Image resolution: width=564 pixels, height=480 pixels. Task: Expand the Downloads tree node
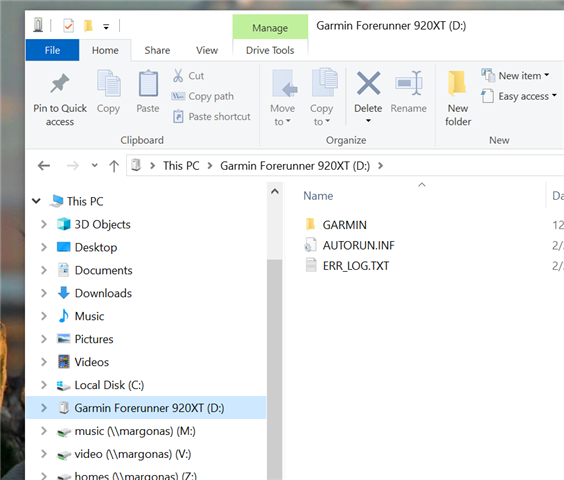tap(44, 293)
